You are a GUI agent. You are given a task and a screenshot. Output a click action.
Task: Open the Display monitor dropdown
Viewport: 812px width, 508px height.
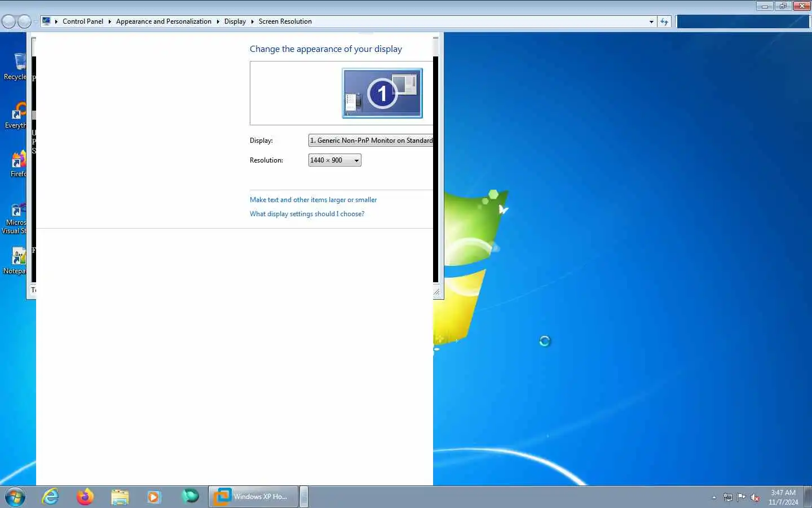pos(370,141)
